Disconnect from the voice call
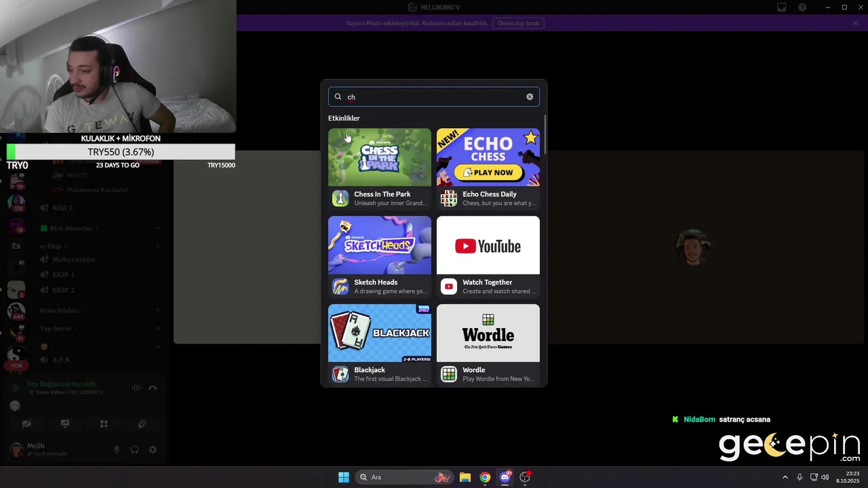This screenshot has height=488, width=868. (x=153, y=388)
